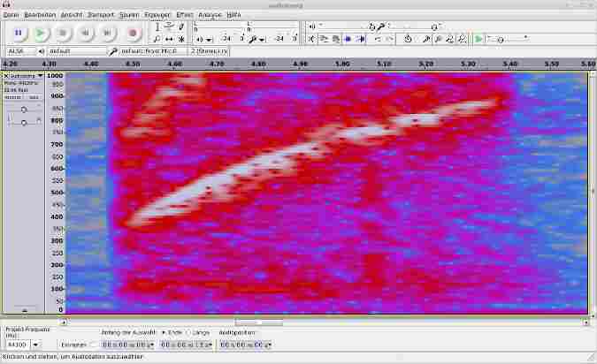Open the track name dropdown menu

27,76
